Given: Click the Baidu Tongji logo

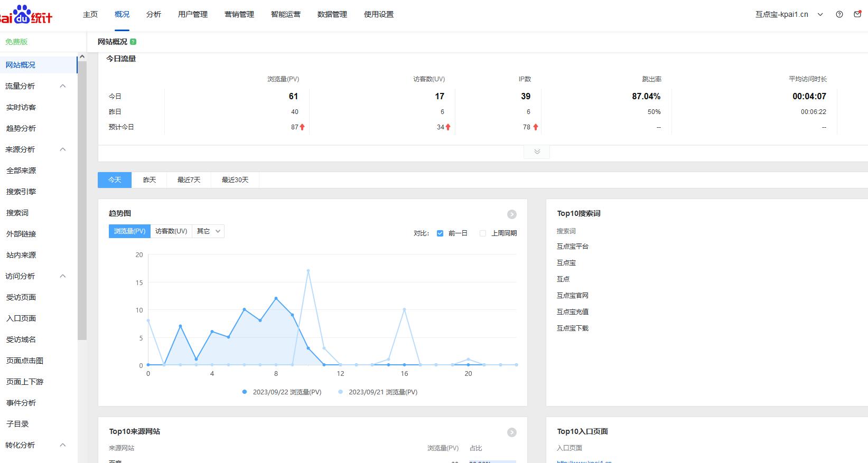Looking at the screenshot, I should (x=26, y=14).
